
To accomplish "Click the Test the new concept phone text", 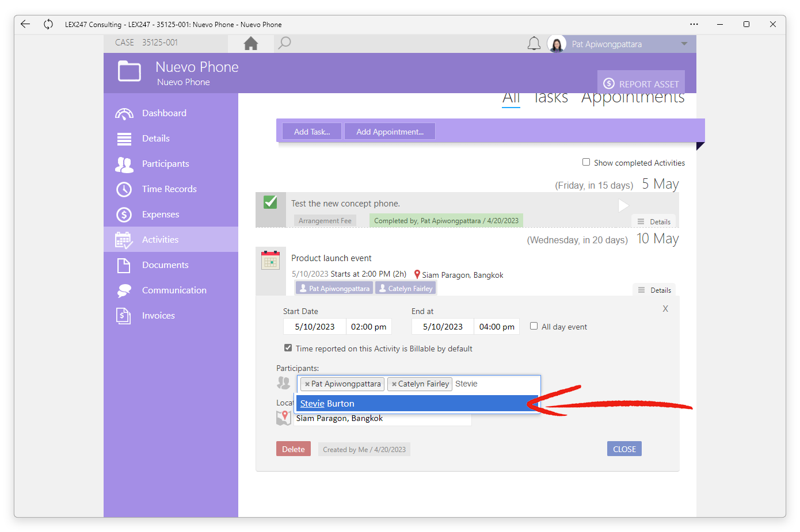I will click(345, 204).
